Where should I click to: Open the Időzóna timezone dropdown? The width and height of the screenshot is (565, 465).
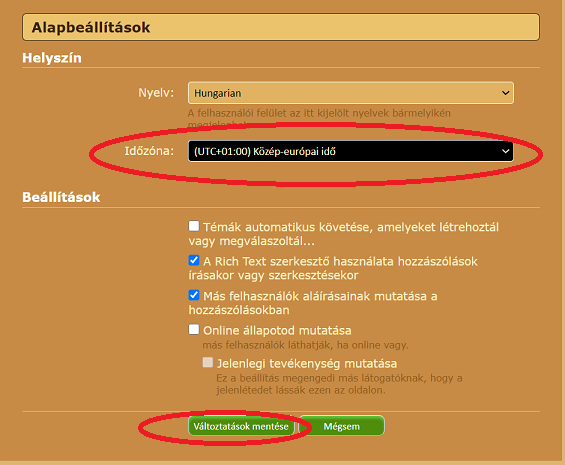[x=351, y=151]
